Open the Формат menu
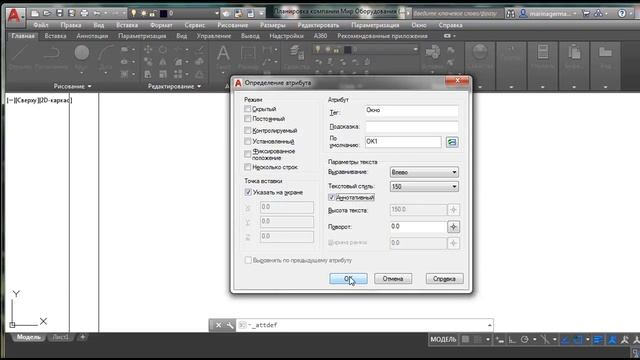640x360 pixels. (161, 25)
